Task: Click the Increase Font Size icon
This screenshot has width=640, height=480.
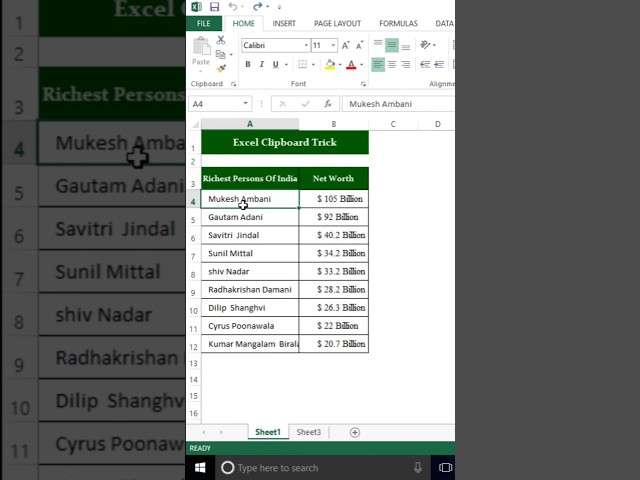Action: pos(345,45)
